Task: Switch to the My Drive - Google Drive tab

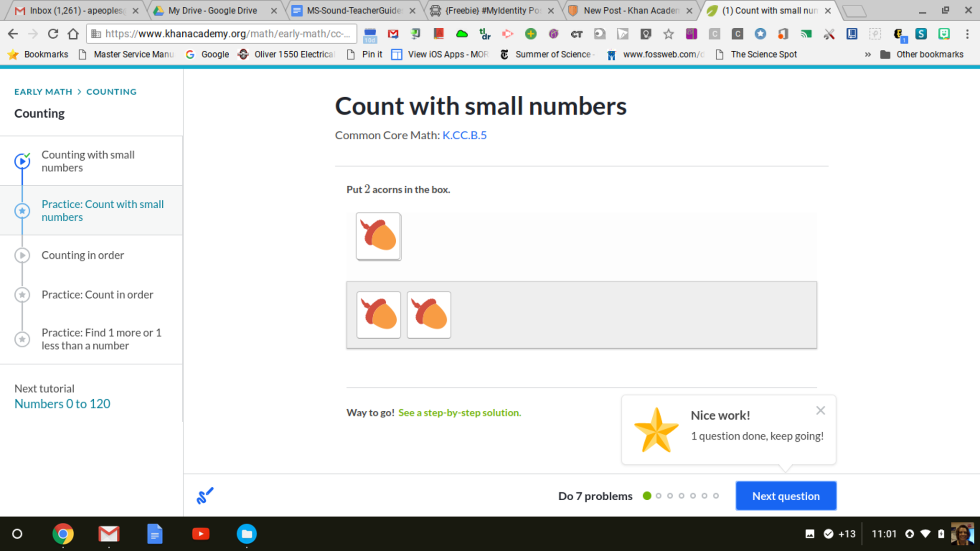Action: tap(212, 11)
